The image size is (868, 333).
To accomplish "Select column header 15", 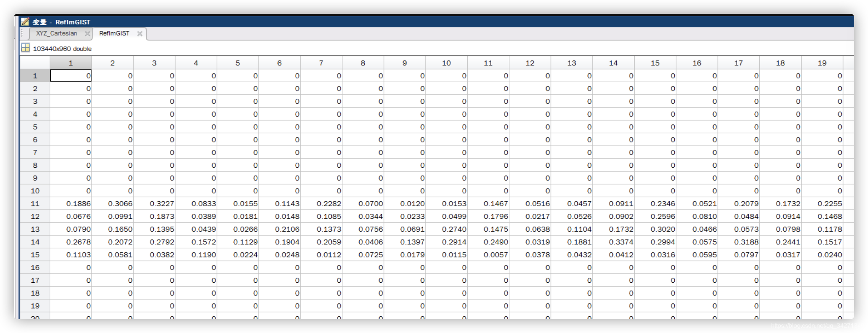I will point(655,63).
